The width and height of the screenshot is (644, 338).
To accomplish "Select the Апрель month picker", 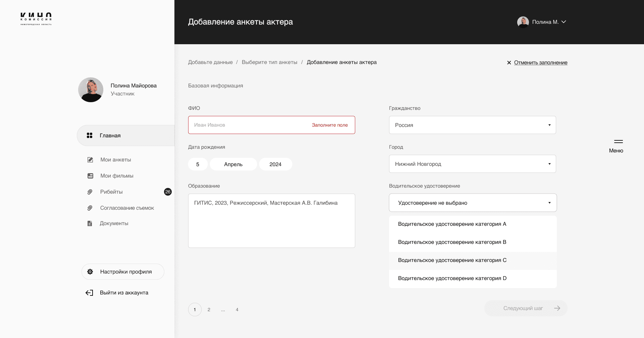I will pyautogui.click(x=233, y=164).
